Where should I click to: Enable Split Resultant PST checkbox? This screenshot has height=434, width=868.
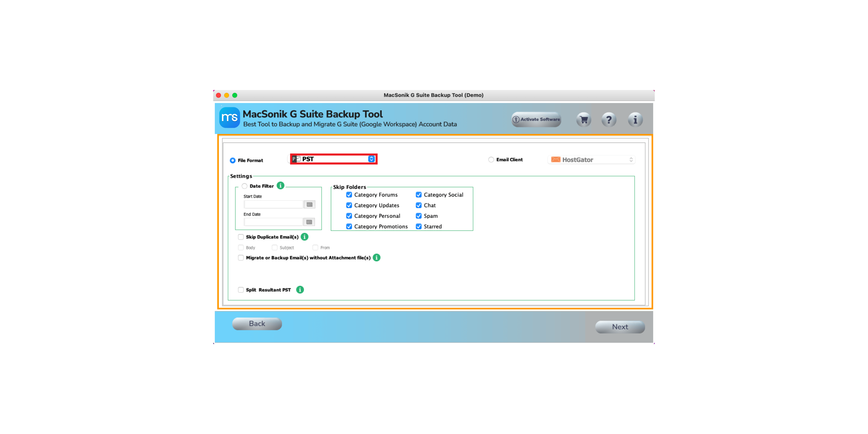coord(241,290)
